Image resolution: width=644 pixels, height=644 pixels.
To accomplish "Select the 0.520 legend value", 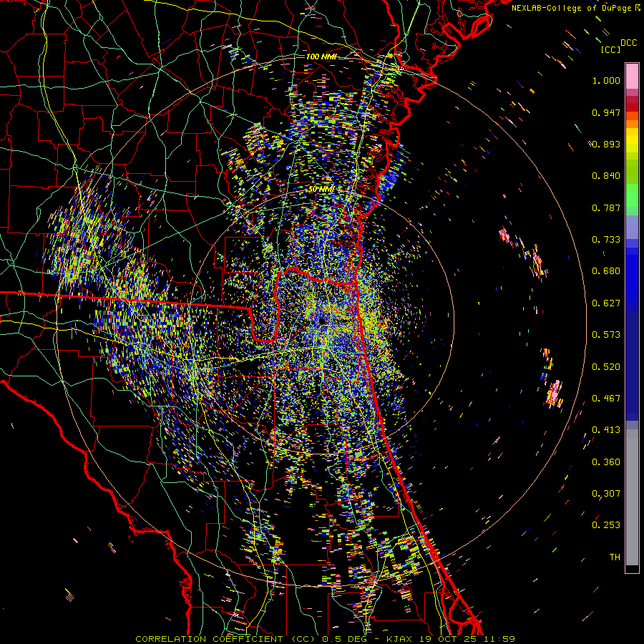I will [x=606, y=367].
